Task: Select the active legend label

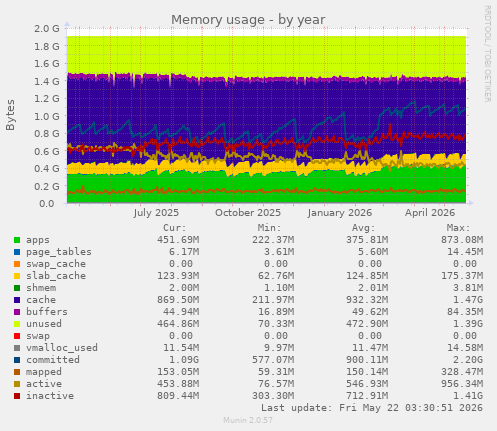Action: [x=44, y=384]
